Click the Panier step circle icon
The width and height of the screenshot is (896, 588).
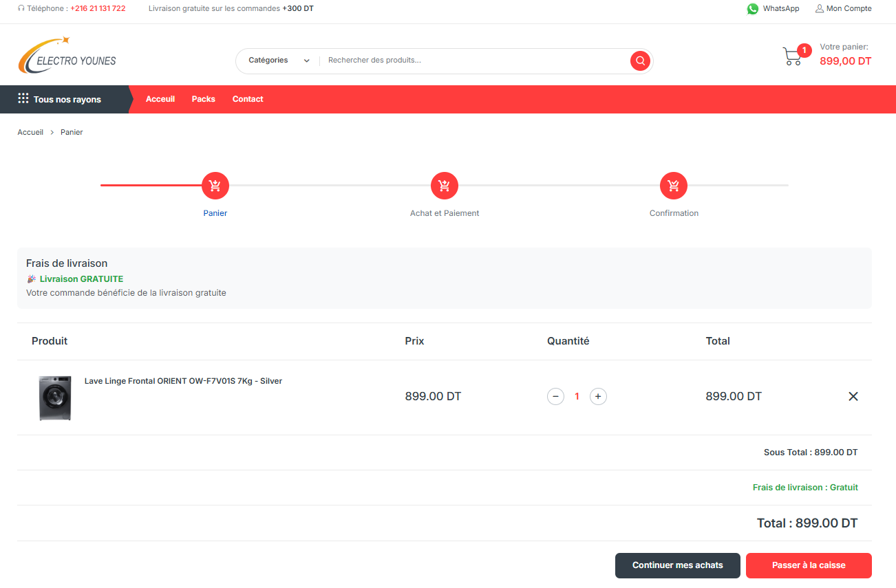click(215, 185)
